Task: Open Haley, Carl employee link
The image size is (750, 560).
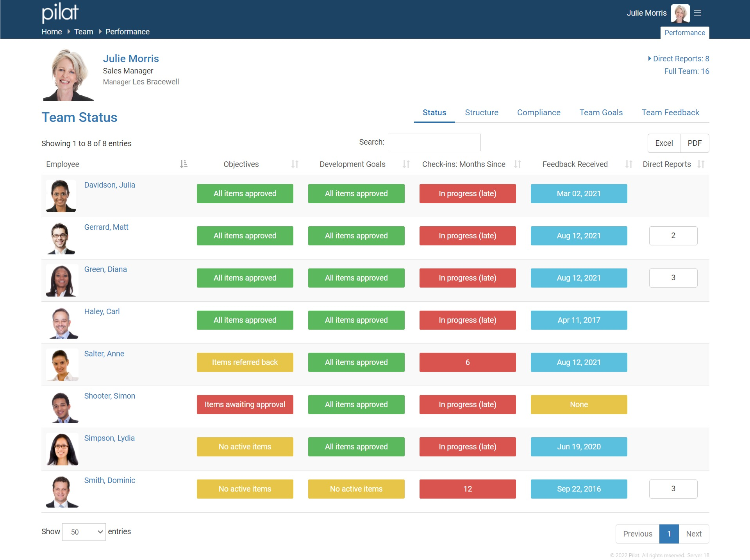Action: click(x=102, y=311)
